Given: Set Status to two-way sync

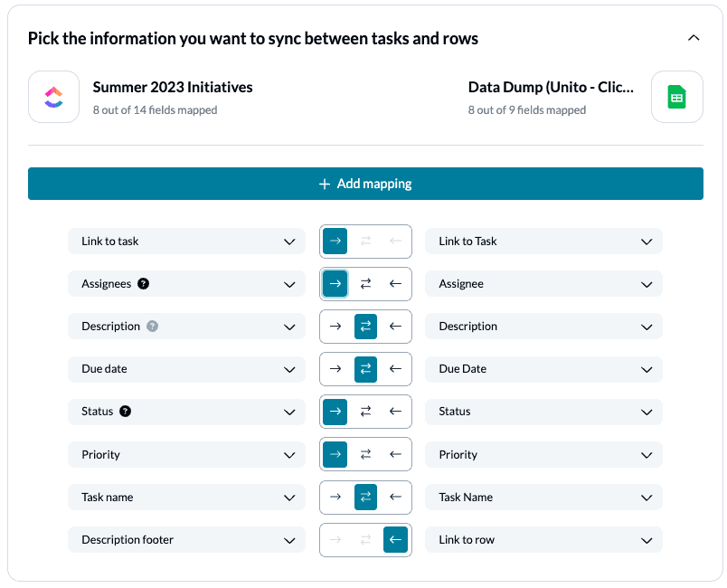Looking at the screenshot, I should pos(366,412).
